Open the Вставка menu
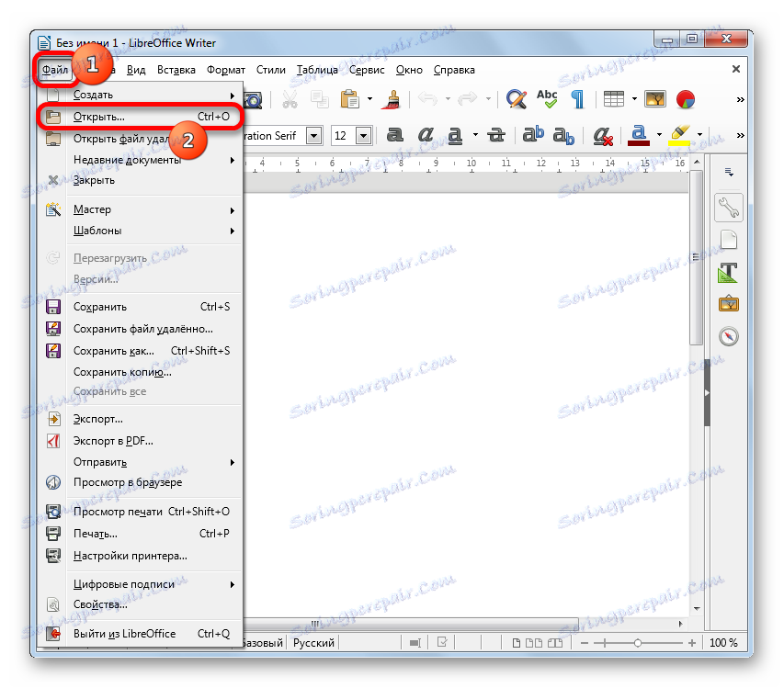 [x=176, y=70]
